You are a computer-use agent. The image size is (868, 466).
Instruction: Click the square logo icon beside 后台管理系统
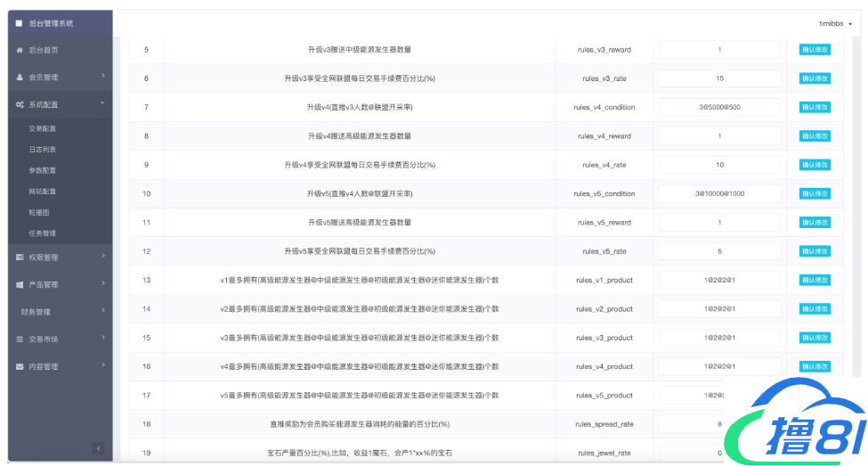(x=19, y=23)
